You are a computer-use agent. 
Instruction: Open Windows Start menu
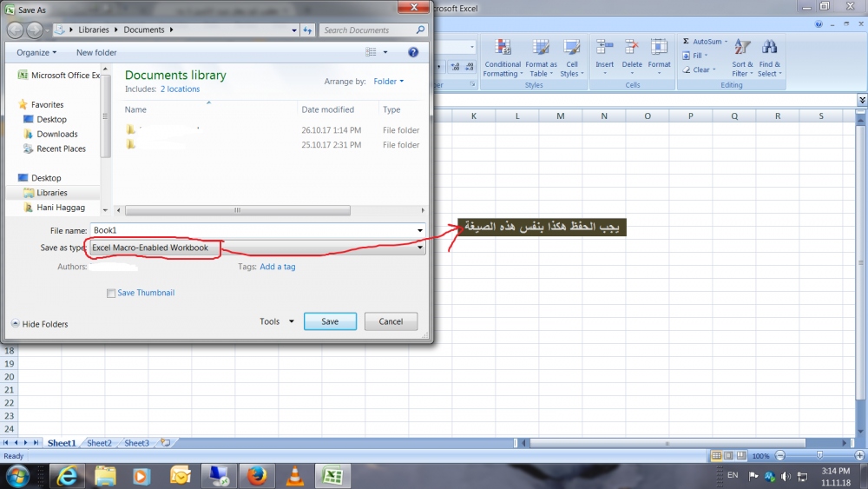[x=17, y=476]
